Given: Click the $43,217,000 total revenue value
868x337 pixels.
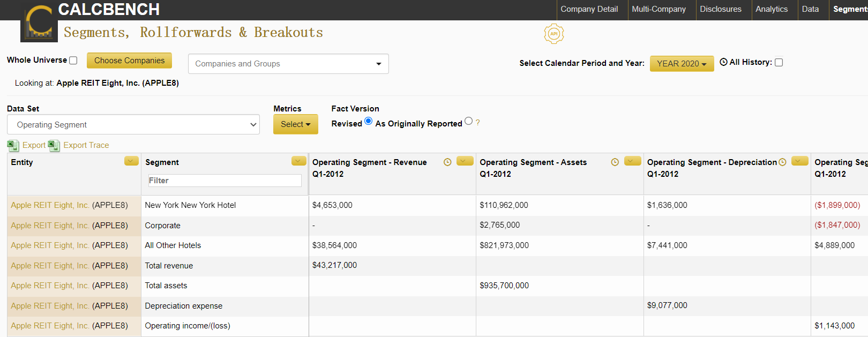Looking at the screenshot, I should pos(334,265).
